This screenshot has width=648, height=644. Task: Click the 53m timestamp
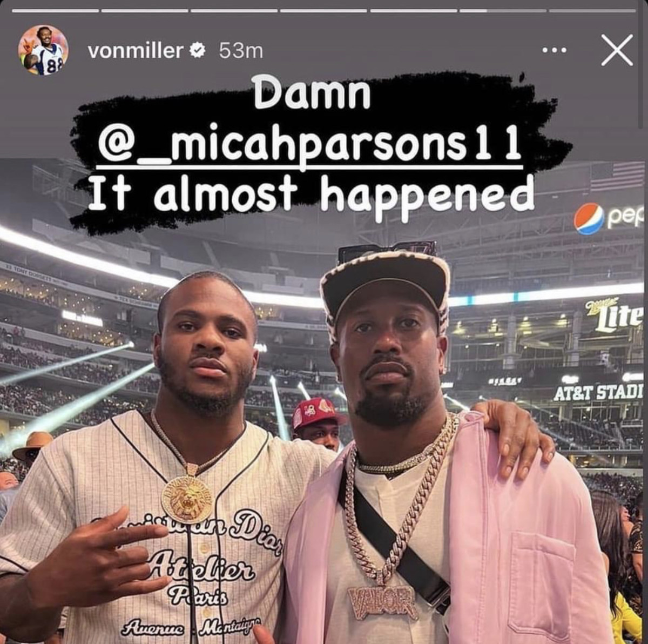point(241,51)
